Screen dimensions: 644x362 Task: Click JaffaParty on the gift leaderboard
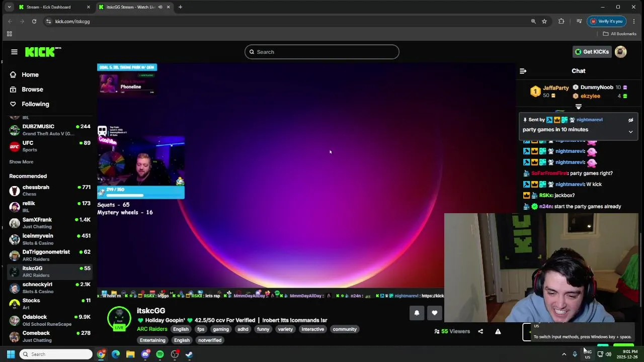pyautogui.click(x=556, y=88)
